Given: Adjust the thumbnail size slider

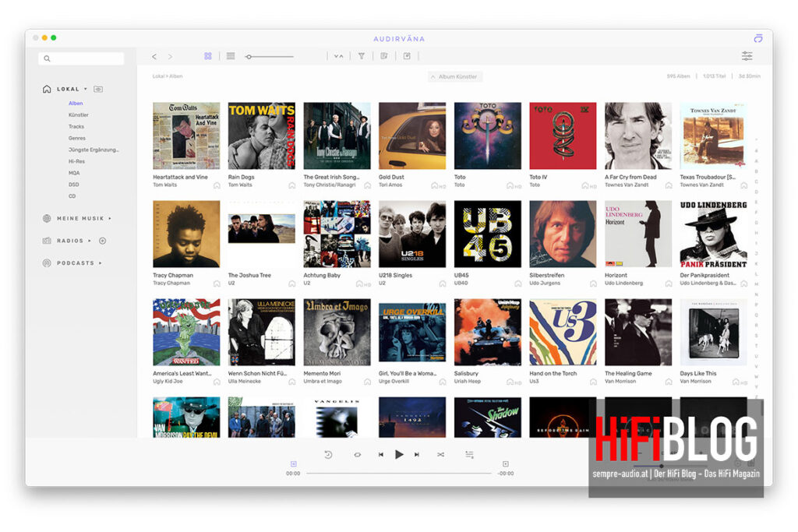Looking at the screenshot, I should (x=249, y=56).
